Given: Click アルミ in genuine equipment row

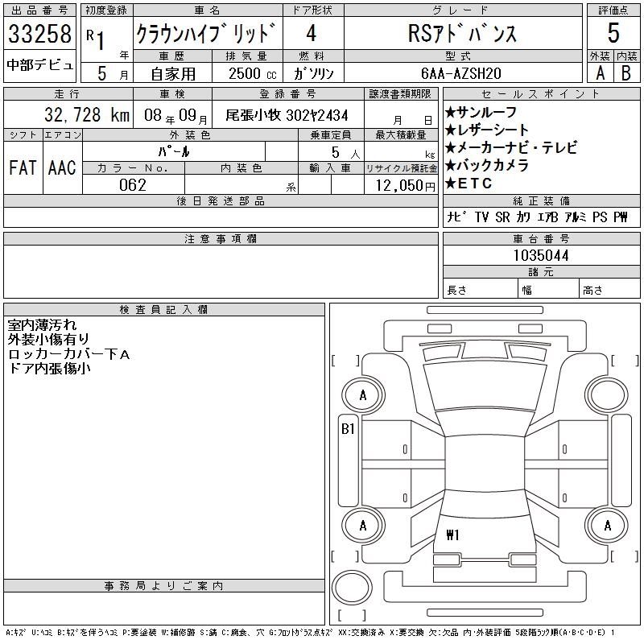Looking at the screenshot, I should click(x=576, y=217).
